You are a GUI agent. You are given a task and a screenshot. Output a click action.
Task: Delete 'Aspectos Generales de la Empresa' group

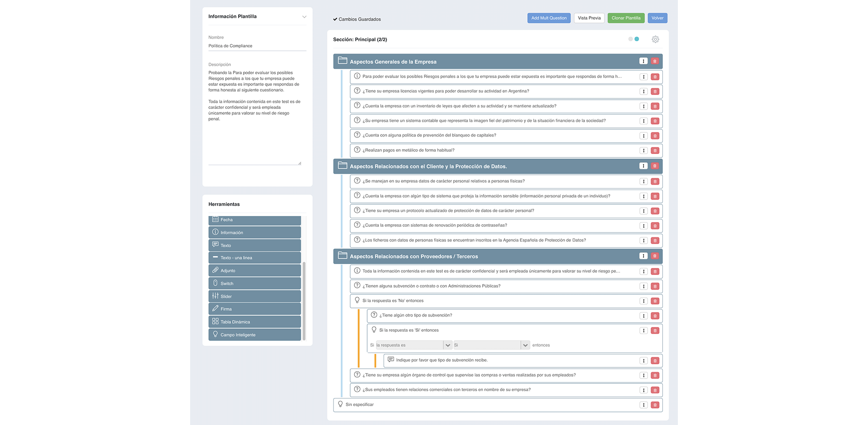655,61
